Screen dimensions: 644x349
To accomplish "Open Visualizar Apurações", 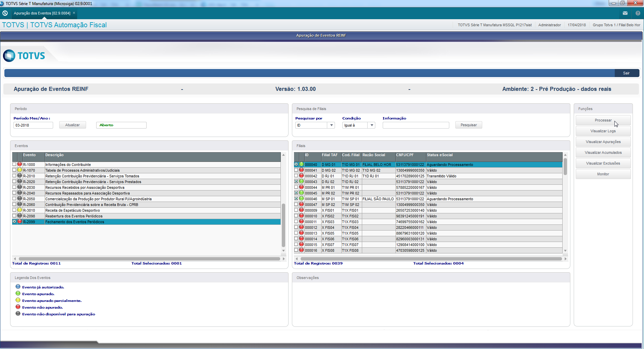I will (x=603, y=142).
